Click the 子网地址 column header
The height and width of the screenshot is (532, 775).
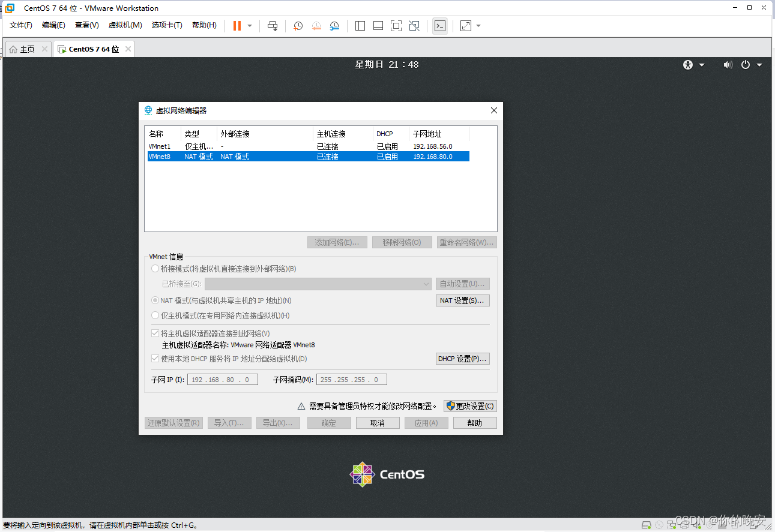point(439,134)
